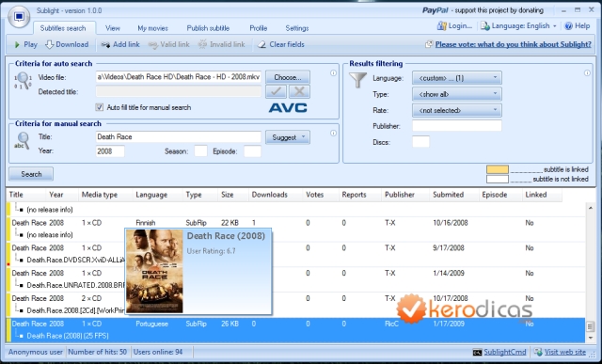Open the Sublight application orb menu
602x364 pixels.
(x=19, y=17)
